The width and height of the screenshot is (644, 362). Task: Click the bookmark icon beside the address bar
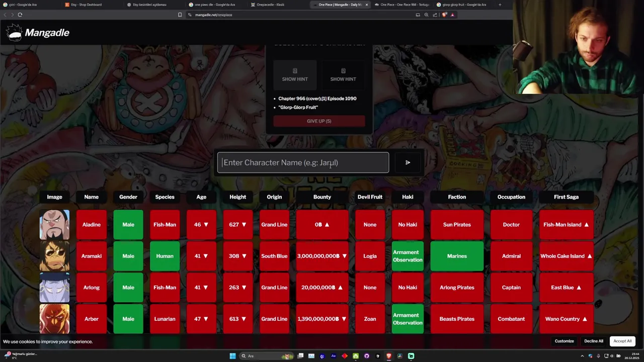point(180,15)
